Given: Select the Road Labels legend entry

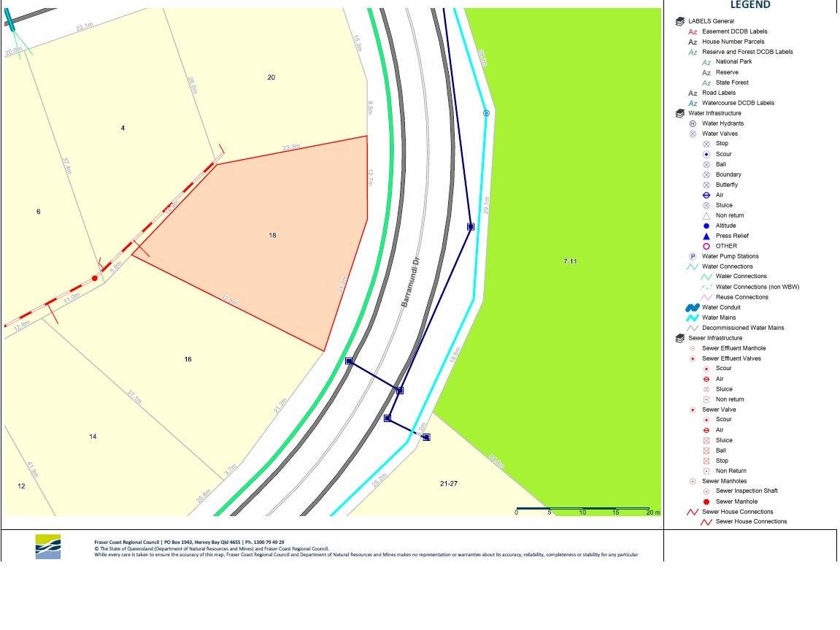Looking at the screenshot, I should click(x=718, y=93).
